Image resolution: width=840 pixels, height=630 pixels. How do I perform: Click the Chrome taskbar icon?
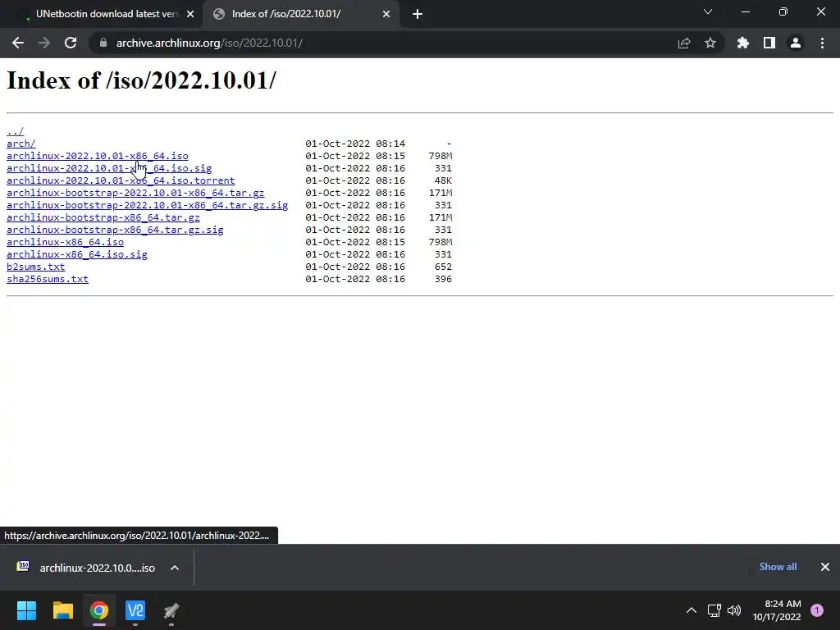98,610
